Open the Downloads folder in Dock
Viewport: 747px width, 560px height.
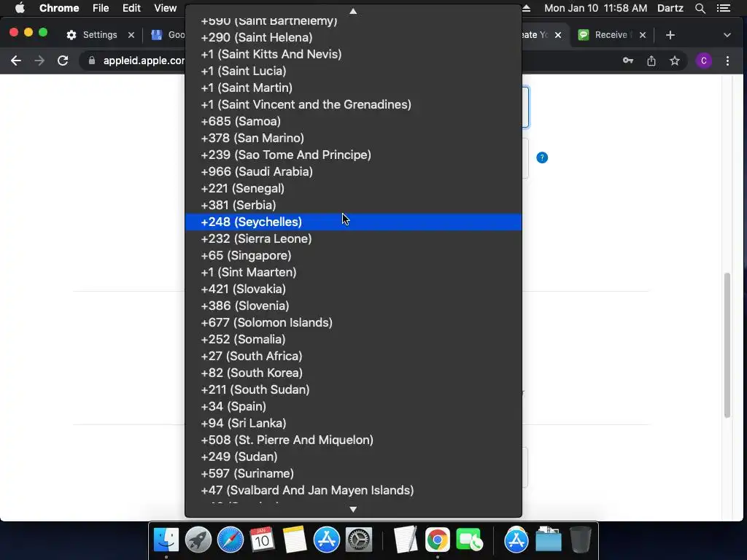(549, 540)
